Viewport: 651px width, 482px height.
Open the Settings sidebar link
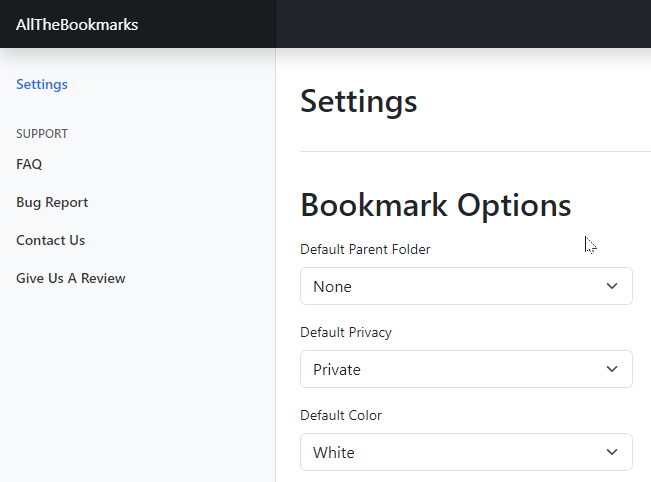click(42, 84)
